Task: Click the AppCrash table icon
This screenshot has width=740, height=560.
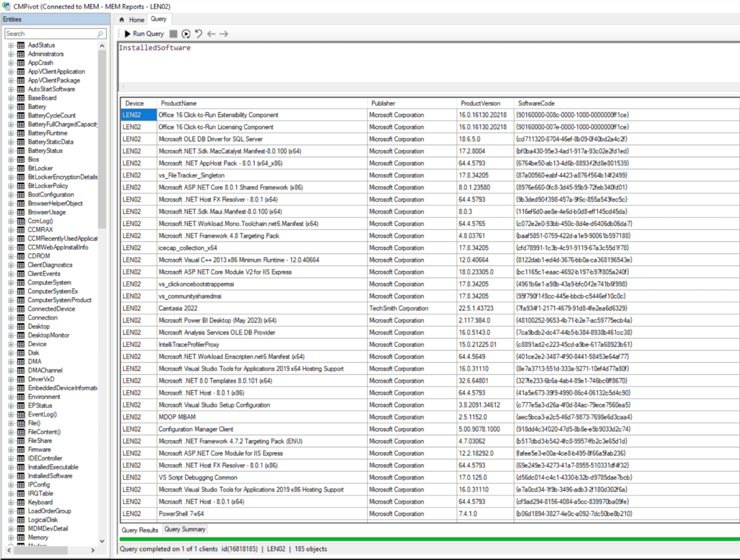Action: click(21, 63)
